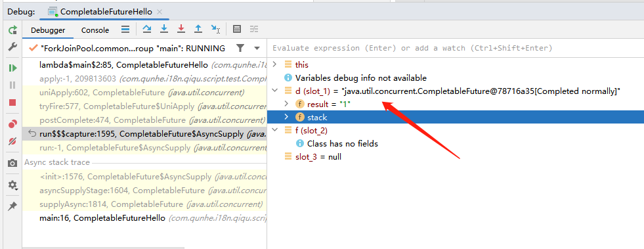Viewport: 644px width, 249px height.
Task: Select the tryFire:577 stack frame
Action: click(144, 106)
